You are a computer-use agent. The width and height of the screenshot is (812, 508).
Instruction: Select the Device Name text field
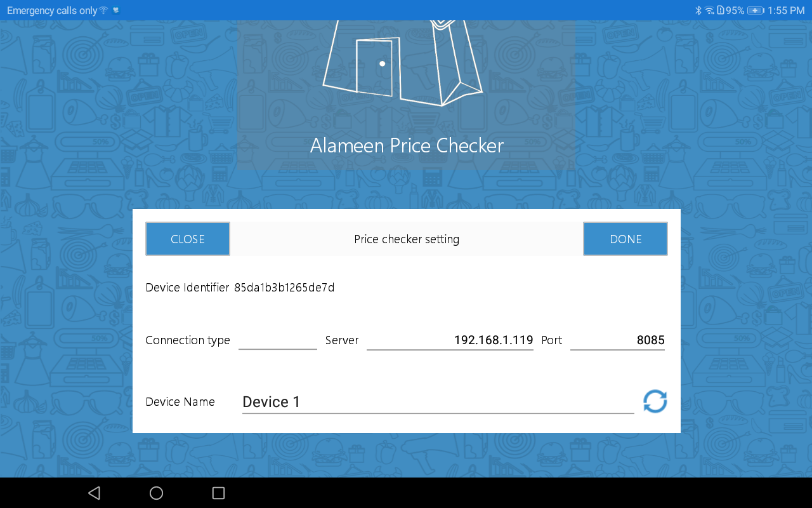tap(438, 402)
